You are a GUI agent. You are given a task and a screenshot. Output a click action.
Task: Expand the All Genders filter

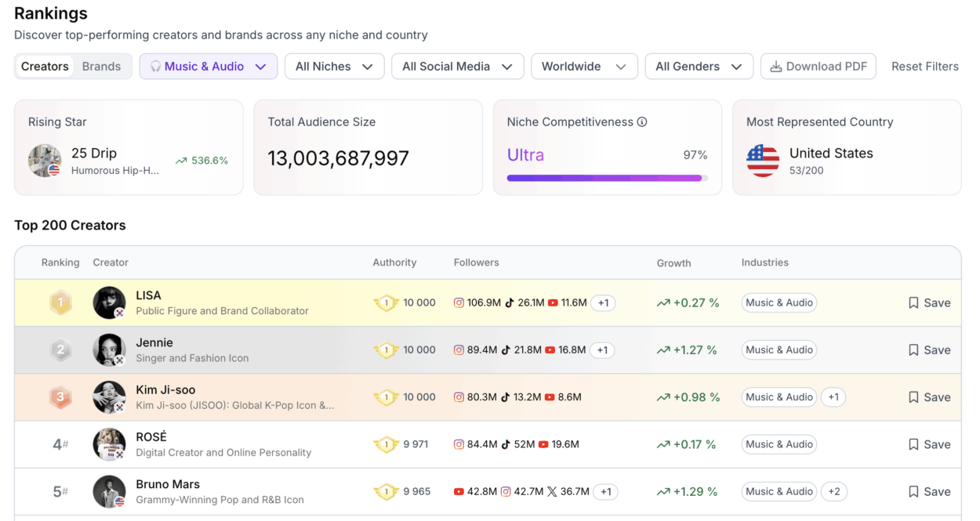coord(699,67)
